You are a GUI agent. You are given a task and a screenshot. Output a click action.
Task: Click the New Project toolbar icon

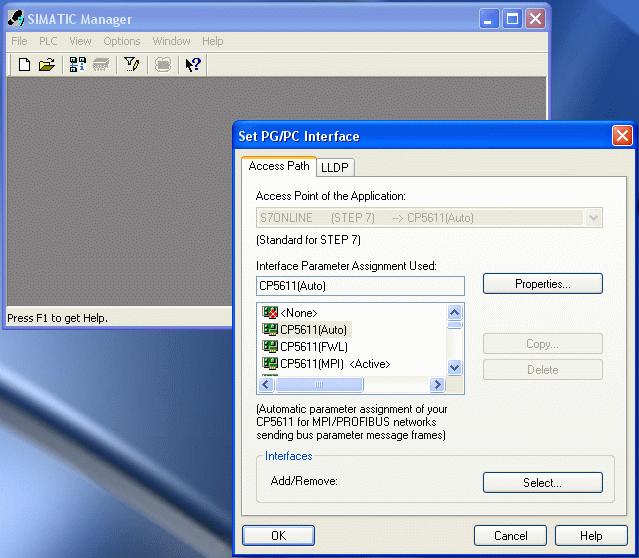24,64
